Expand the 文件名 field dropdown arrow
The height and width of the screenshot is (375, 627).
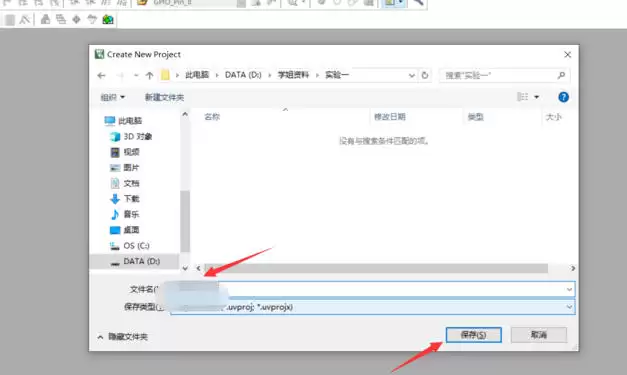tap(569, 289)
